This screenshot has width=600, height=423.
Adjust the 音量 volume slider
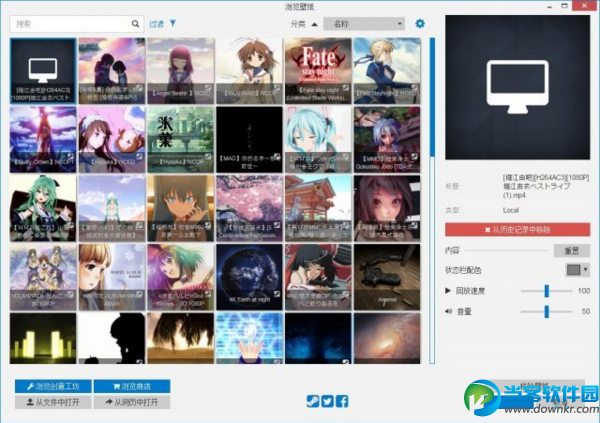click(546, 312)
